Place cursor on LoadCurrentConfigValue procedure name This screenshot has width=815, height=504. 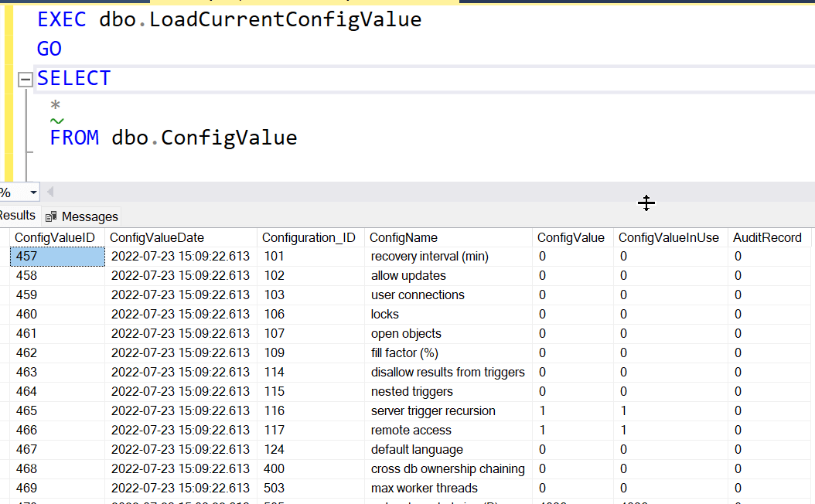pos(285,19)
